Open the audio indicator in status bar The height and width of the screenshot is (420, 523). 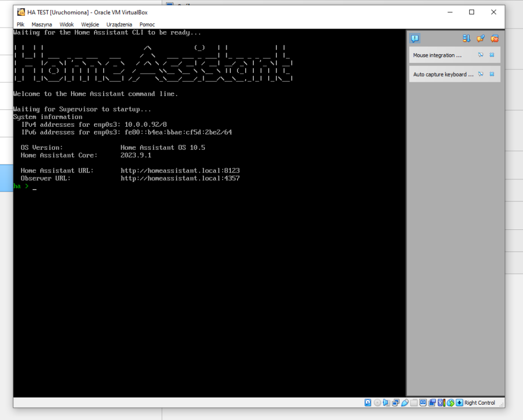coord(386,403)
